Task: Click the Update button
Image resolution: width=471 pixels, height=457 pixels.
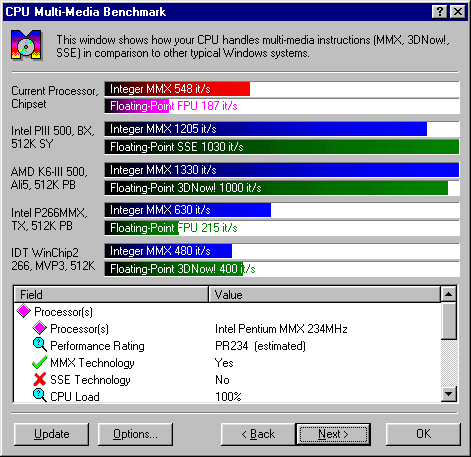Action: coord(52,434)
